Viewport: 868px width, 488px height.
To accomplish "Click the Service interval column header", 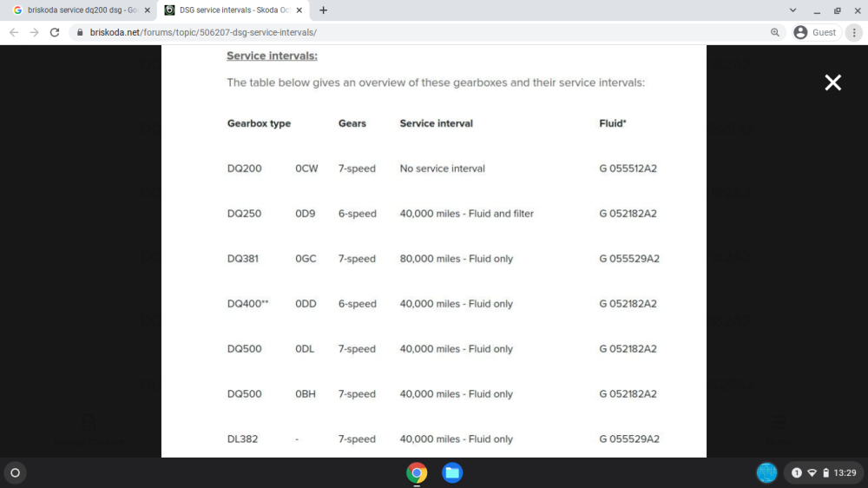I will click(x=437, y=123).
